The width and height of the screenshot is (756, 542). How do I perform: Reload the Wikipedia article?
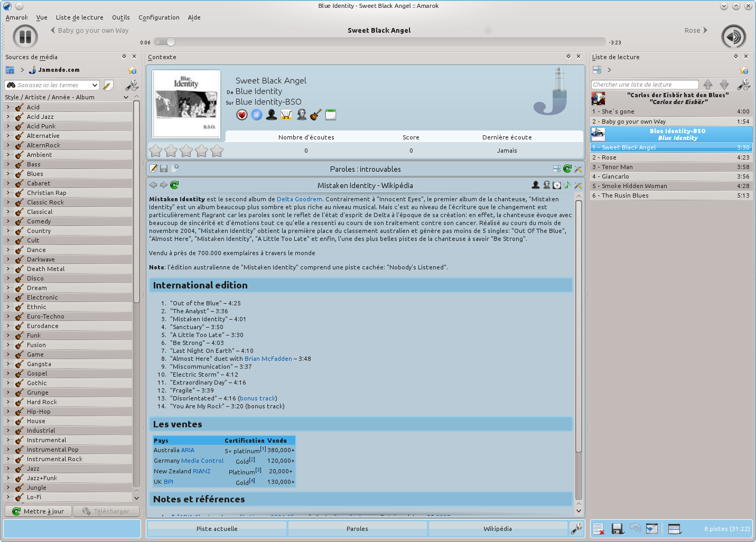point(174,185)
